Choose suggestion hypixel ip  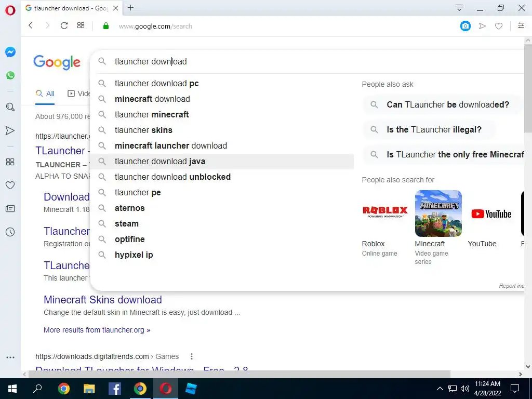222,255
